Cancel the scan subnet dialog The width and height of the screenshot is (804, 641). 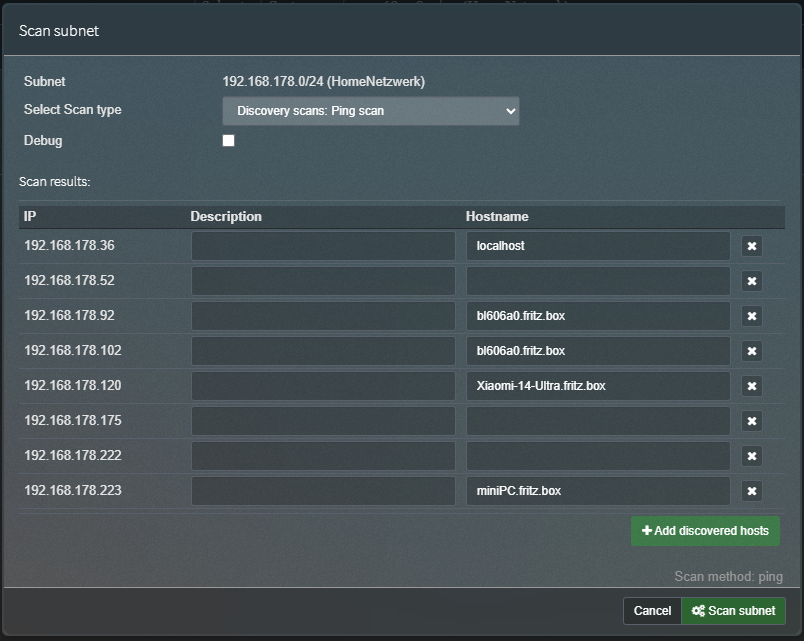[x=652, y=611]
